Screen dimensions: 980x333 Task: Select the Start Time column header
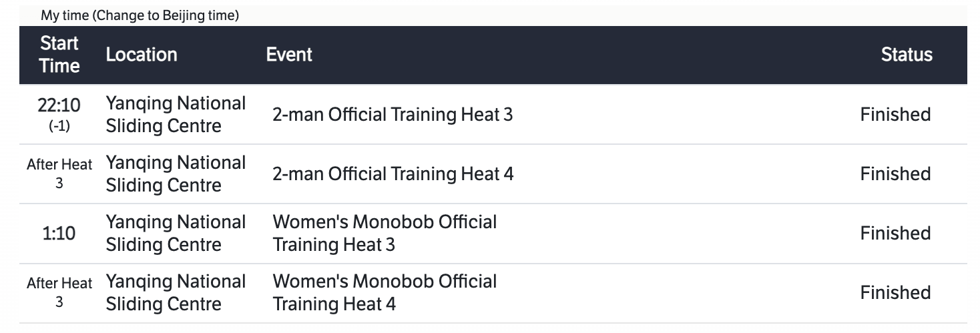tap(59, 55)
